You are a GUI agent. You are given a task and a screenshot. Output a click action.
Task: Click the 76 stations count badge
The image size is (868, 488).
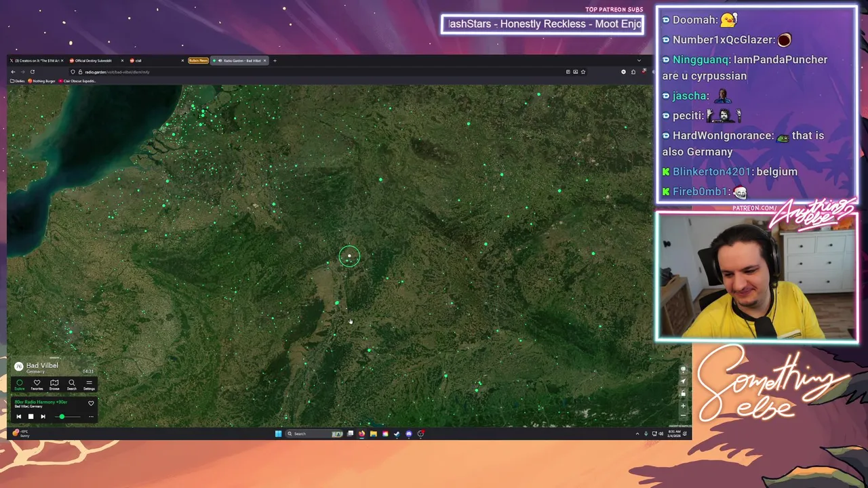tap(19, 366)
